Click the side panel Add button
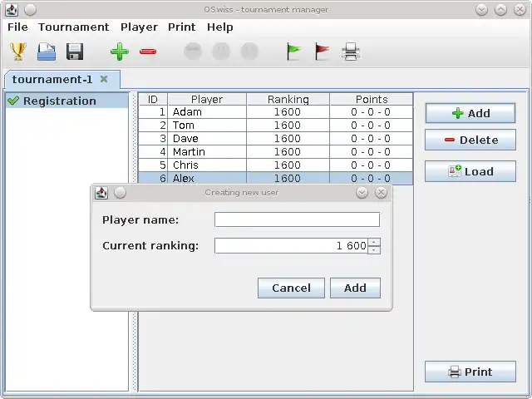The image size is (532, 399). pos(470,113)
